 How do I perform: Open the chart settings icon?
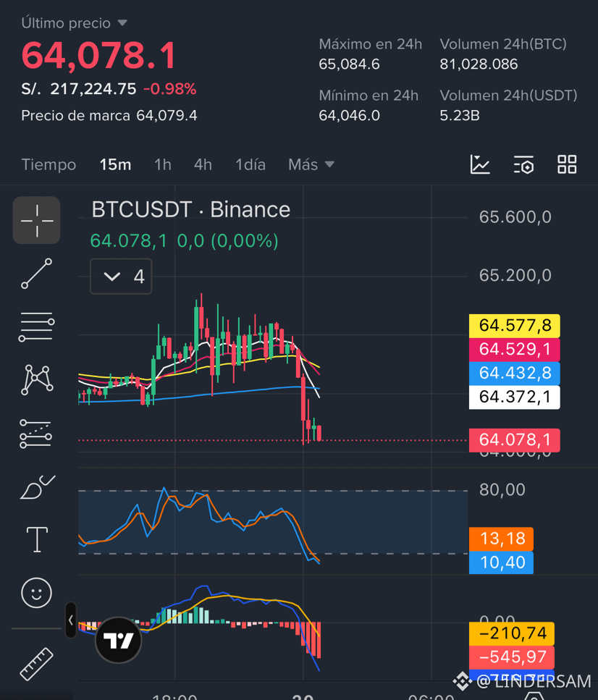point(523,165)
